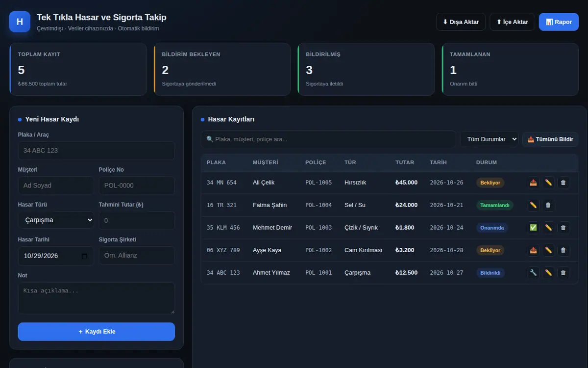Focus the claims search box

click(328, 139)
